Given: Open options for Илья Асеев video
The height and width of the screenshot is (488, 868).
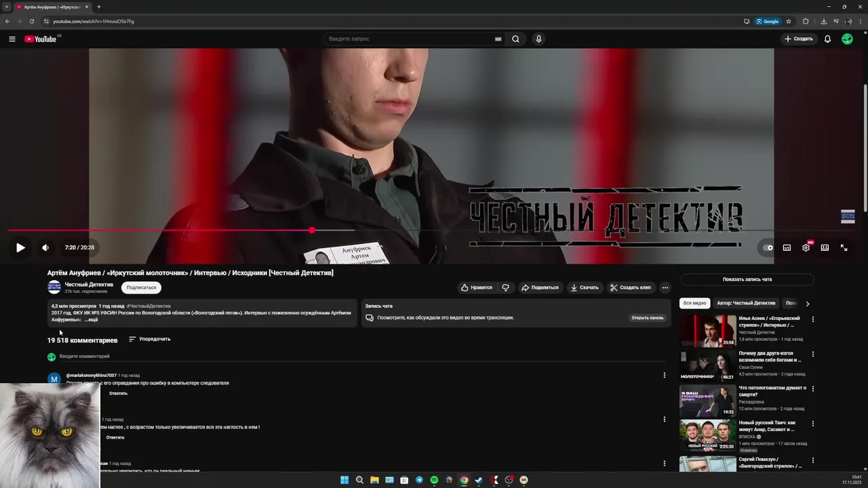Looking at the screenshot, I should click(813, 319).
